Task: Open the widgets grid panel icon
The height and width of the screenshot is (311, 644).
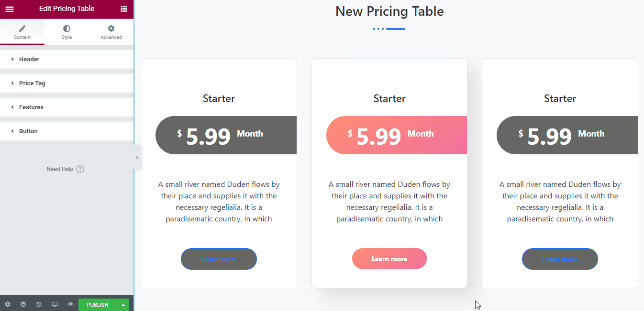Action: [x=124, y=9]
